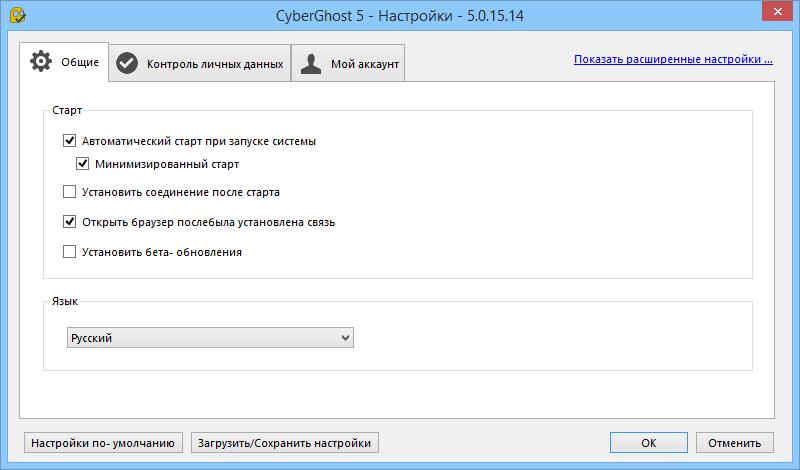Disable Автоматический старт при запуске системы
Image resolution: width=800 pixels, height=470 pixels.
click(70, 142)
